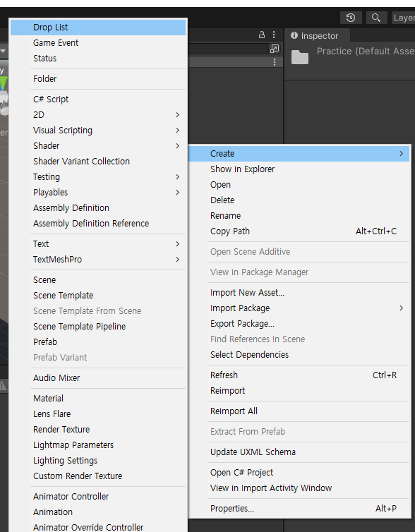Viewport: 415px width, 532px height.
Task: Click Delete in context menu
Action: click(x=299, y=200)
